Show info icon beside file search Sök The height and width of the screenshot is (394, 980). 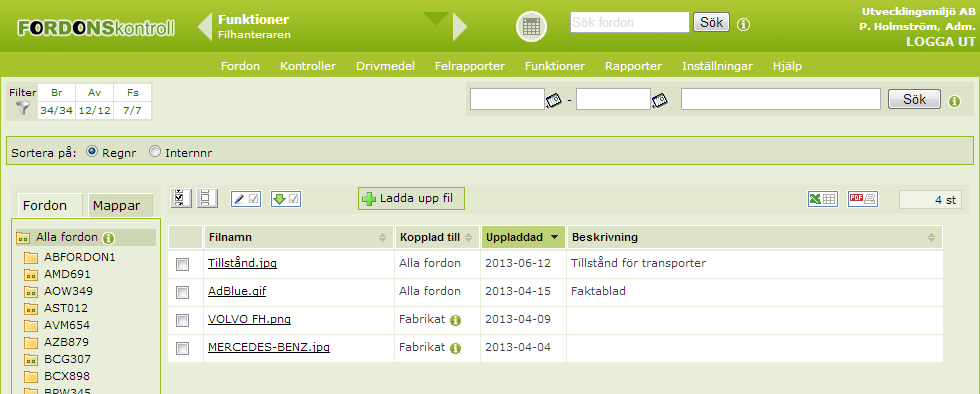tap(954, 101)
